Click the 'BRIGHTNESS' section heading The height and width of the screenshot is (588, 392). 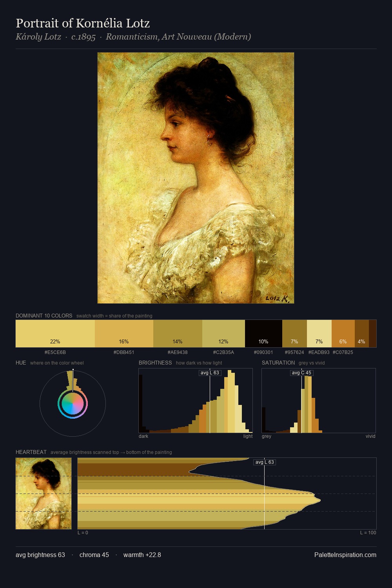pos(155,363)
